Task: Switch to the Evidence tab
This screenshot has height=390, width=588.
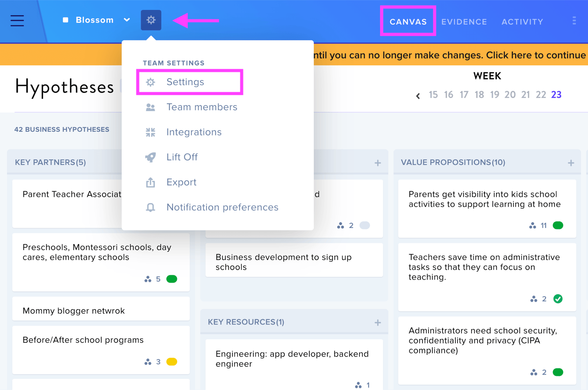Action: [x=464, y=22]
